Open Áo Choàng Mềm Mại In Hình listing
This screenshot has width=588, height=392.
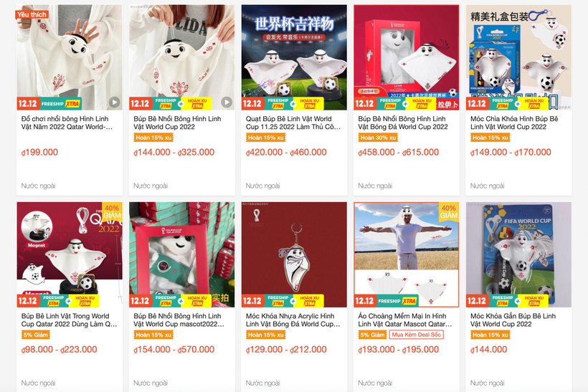[404, 320]
